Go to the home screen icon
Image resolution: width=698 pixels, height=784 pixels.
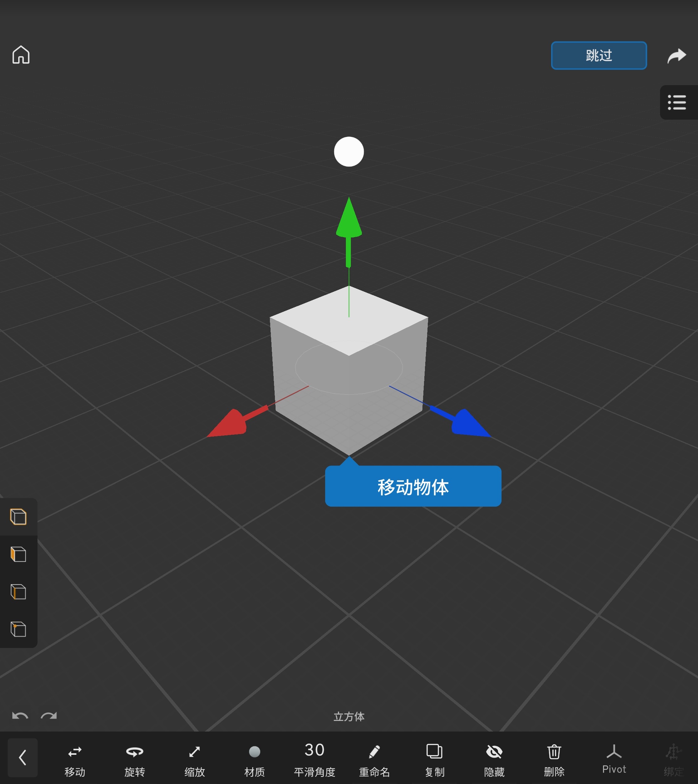click(x=21, y=55)
